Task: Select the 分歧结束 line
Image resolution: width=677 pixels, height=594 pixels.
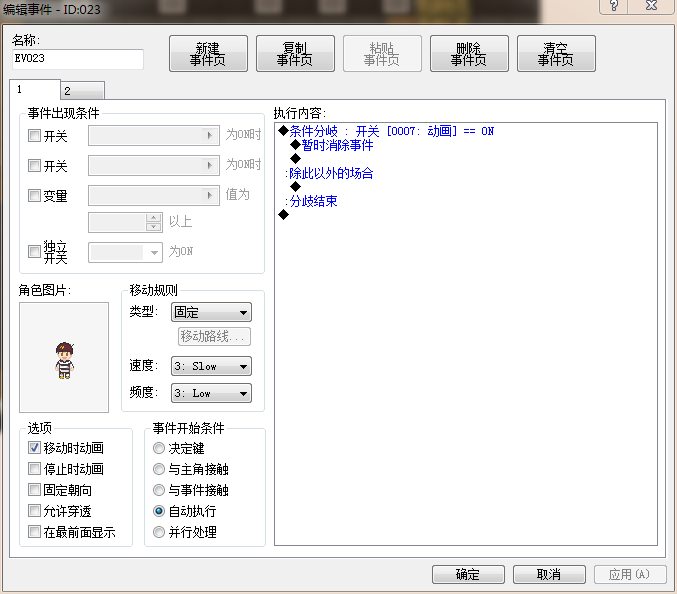Action: [x=311, y=201]
